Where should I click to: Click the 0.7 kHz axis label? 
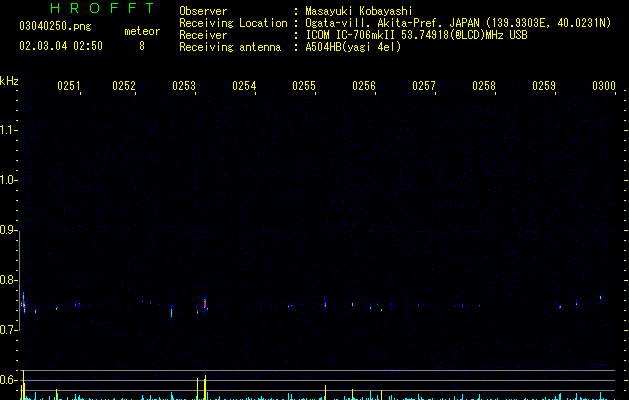[8, 330]
